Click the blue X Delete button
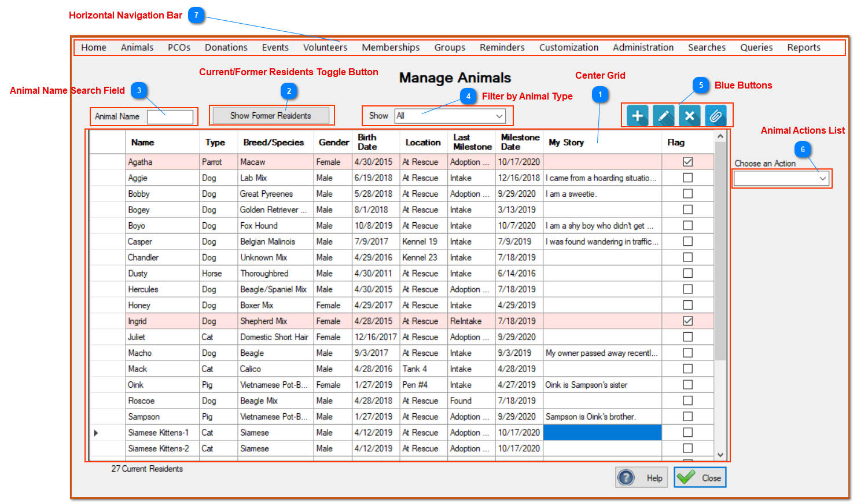857x504 pixels. (x=689, y=116)
